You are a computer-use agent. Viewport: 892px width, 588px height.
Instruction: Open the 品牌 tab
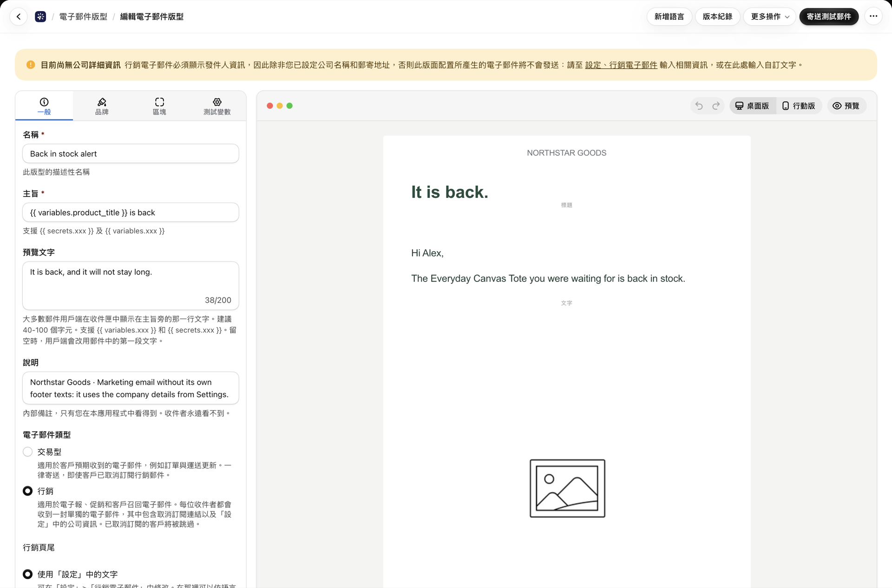click(102, 106)
